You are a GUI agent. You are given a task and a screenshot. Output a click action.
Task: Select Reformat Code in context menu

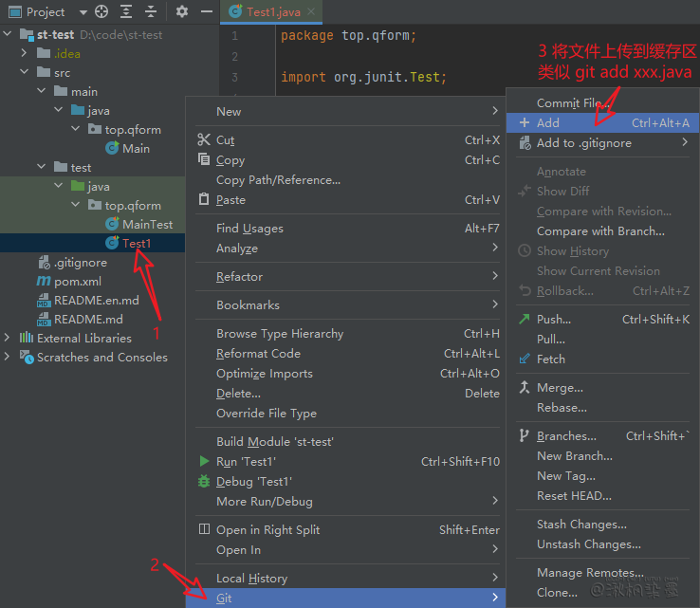tap(258, 354)
